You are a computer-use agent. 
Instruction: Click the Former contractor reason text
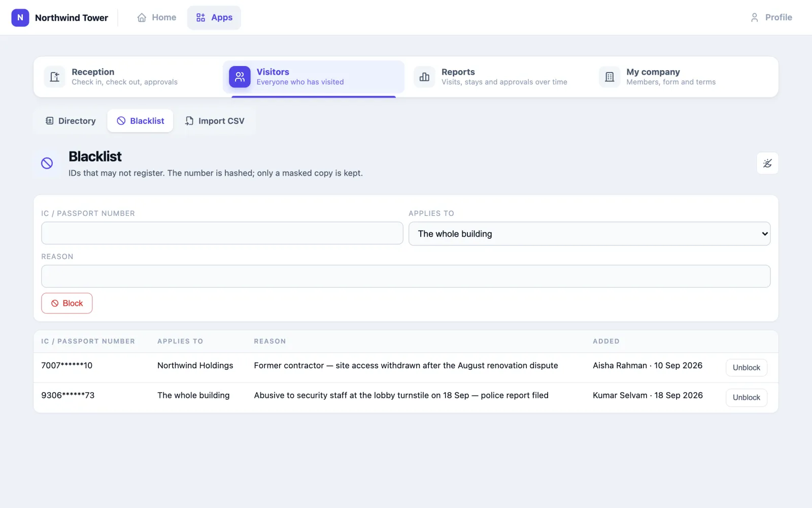tap(406, 366)
